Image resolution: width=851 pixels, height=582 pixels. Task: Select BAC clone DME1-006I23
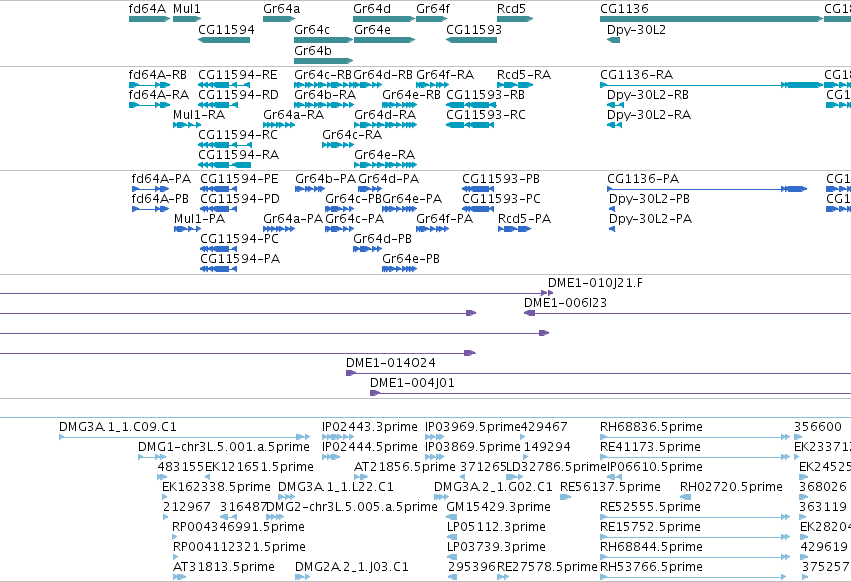(x=565, y=303)
